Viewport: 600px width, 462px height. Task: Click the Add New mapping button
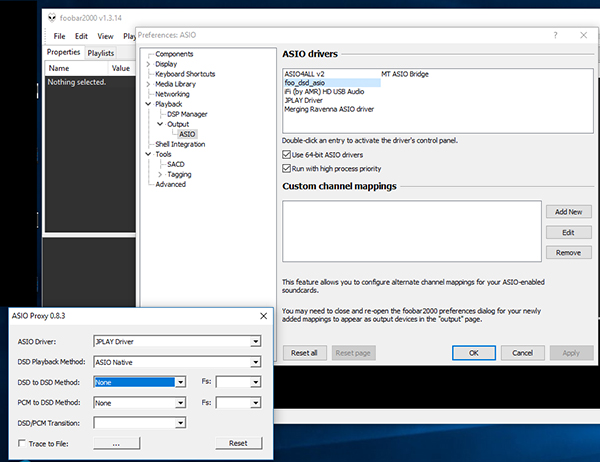[569, 212]
